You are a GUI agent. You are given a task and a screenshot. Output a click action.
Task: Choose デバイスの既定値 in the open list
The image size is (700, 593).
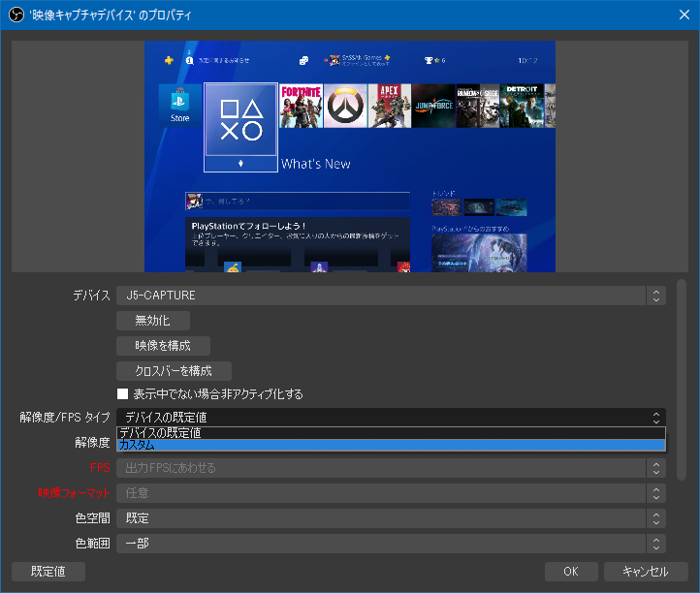391,433
